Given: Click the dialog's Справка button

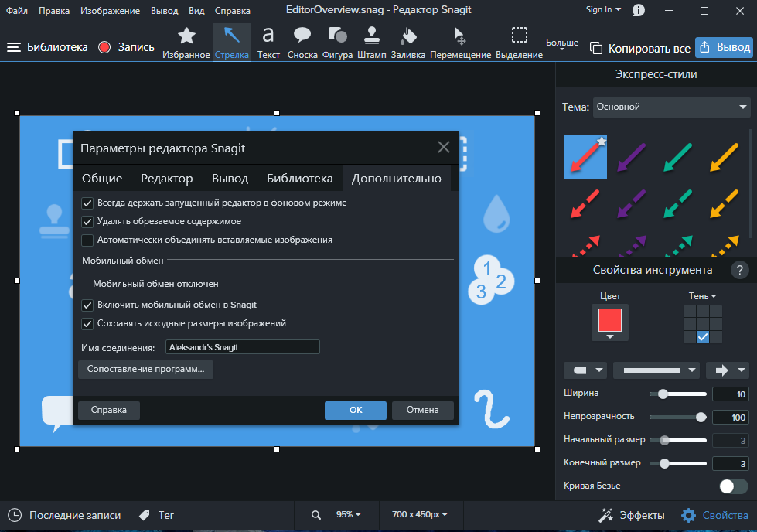Looking at the screenshot, I should [108, 411].
